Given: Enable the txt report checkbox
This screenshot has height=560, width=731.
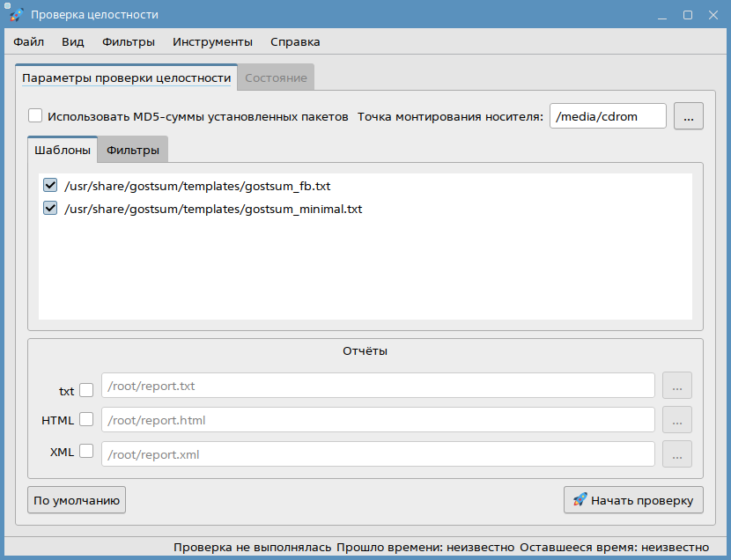Looking at the screenshot, I should 86,390.
